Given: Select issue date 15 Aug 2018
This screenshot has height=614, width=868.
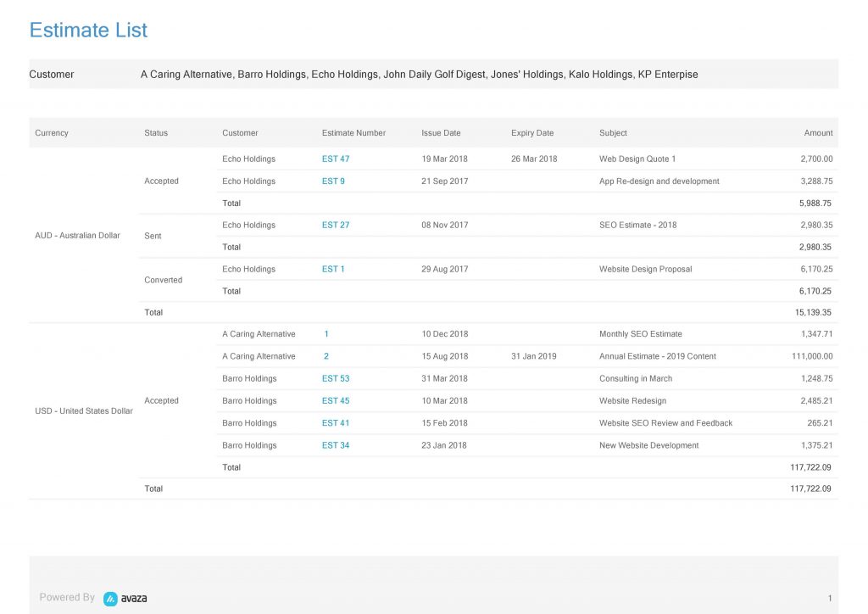Looking at the screenshot, I should (x=444, y=356).
